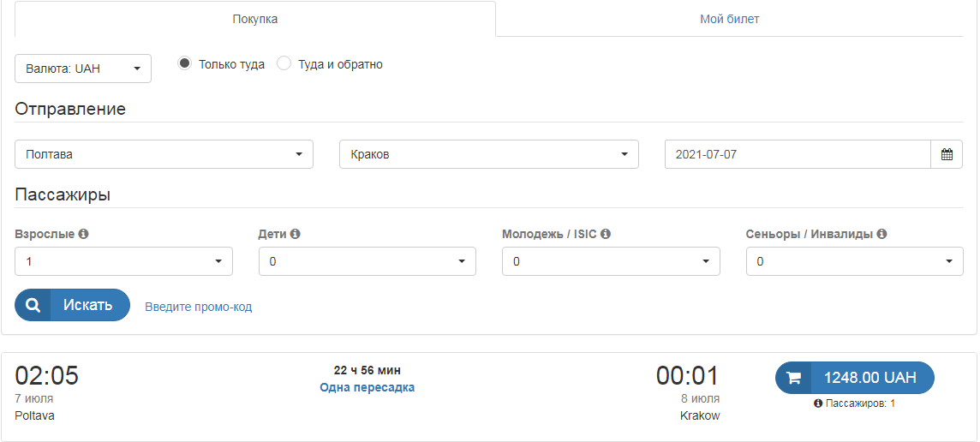Click the info icon next to Молодежь / ISIC
Screen dimensions: 980x442
(x=606, y=234)
